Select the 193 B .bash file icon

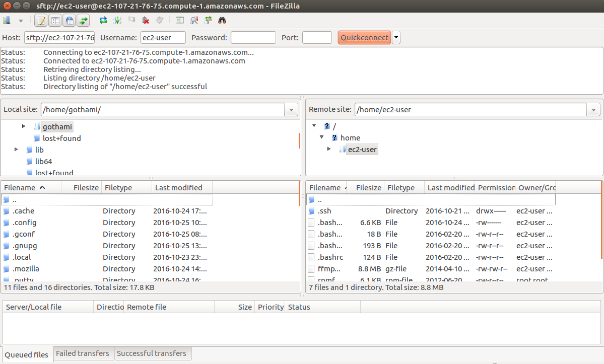click(x=311, y=246)
